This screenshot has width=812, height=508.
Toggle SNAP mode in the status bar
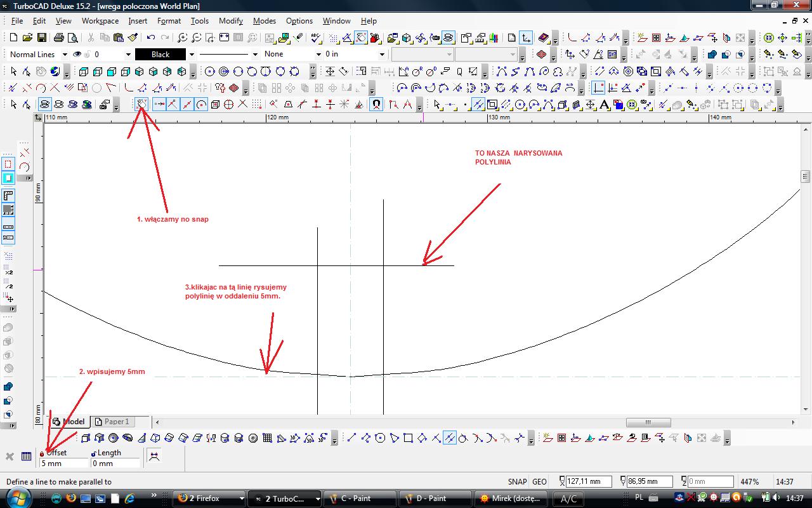click(517, 482)
